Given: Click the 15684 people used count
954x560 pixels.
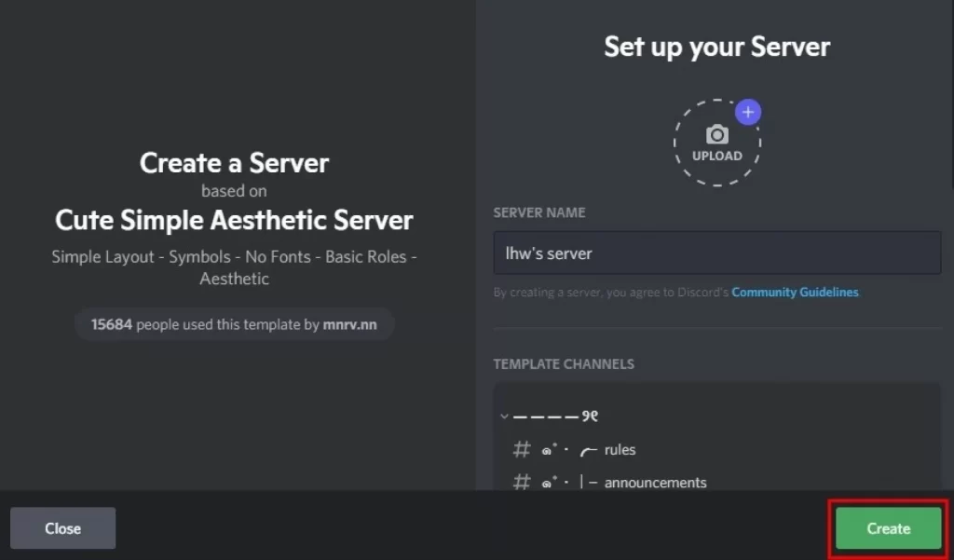Looking at the screenshot, I should tap(112, 324).
